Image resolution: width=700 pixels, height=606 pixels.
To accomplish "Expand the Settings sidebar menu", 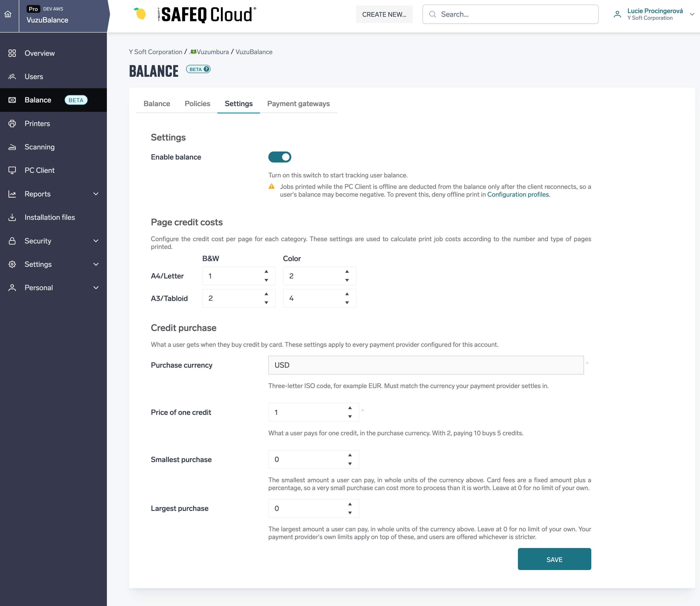I will tap(96, 264).
